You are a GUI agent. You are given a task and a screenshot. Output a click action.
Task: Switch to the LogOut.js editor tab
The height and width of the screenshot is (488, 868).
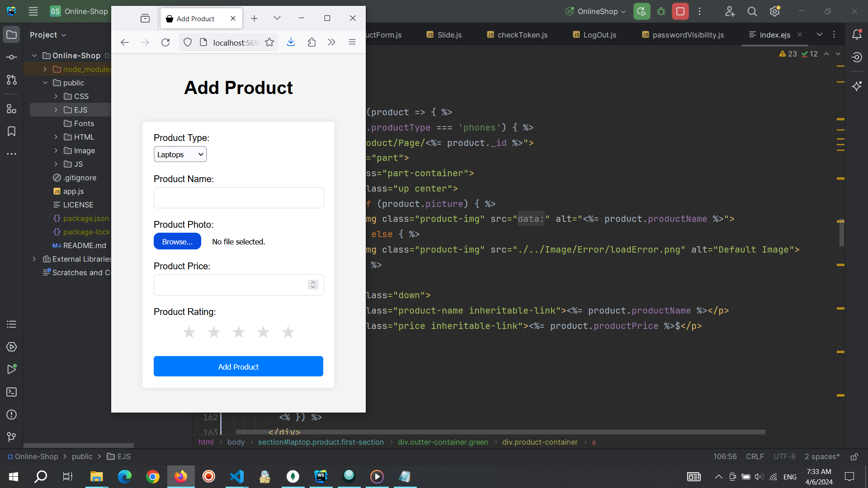594,35
